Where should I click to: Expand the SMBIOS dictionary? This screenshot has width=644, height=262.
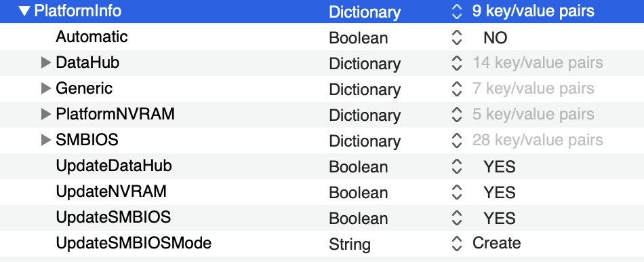(x=46, y=141)
